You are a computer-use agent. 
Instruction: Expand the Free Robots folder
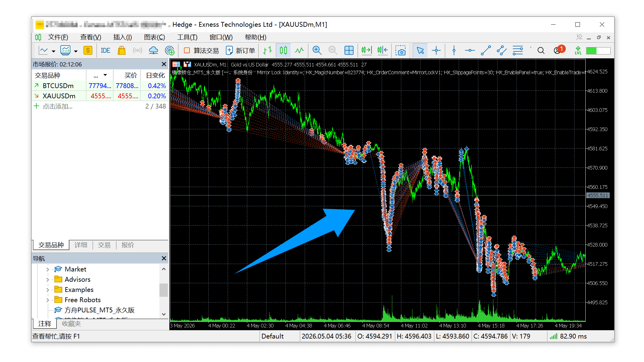click(48, 300)
